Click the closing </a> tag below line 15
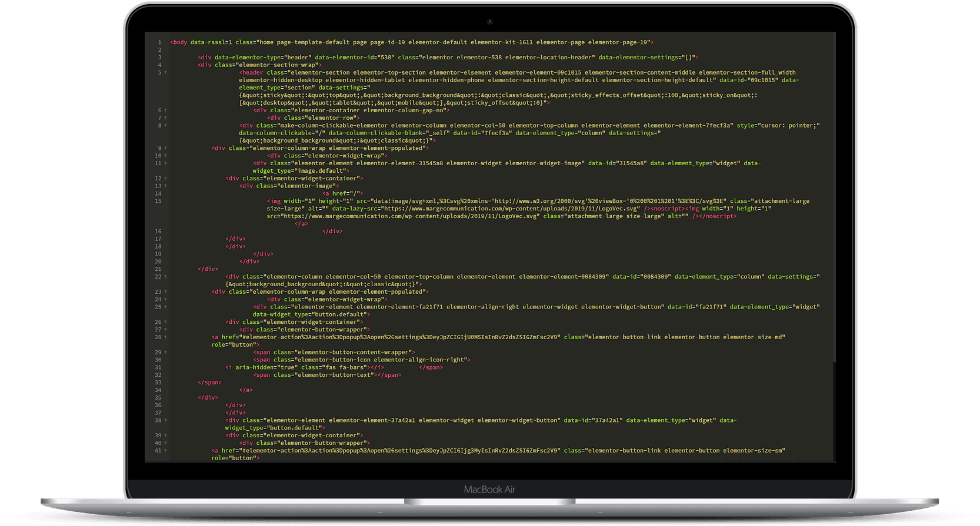Image resolution: width=980 pixels, height=526 pixels. tap(301, 224)
